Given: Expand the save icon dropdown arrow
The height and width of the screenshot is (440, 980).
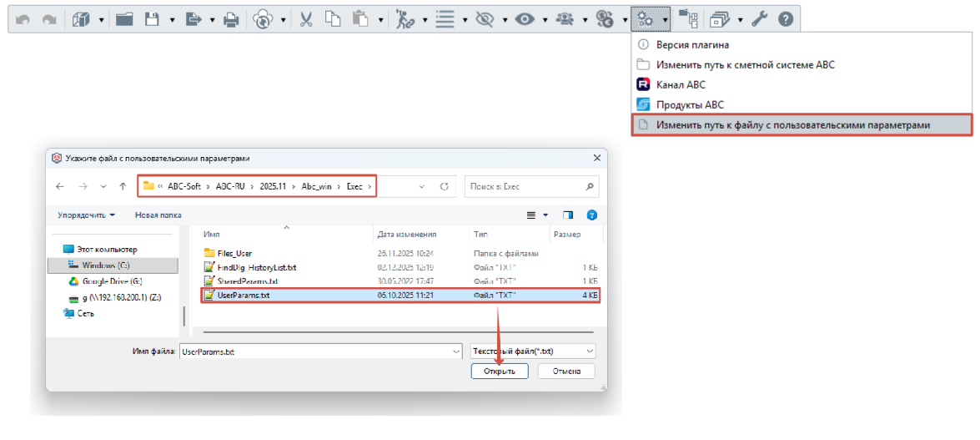Looking at the screenshot, I should [172, 21].
